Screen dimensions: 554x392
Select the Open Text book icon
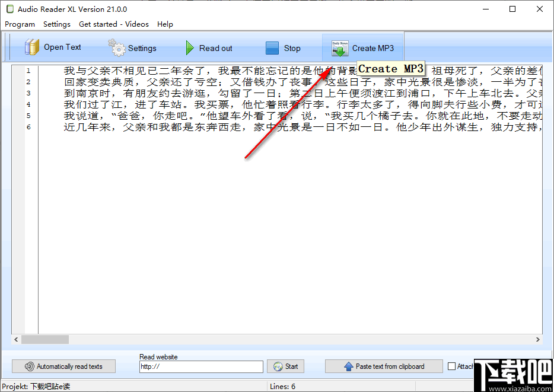pos(31,47)
